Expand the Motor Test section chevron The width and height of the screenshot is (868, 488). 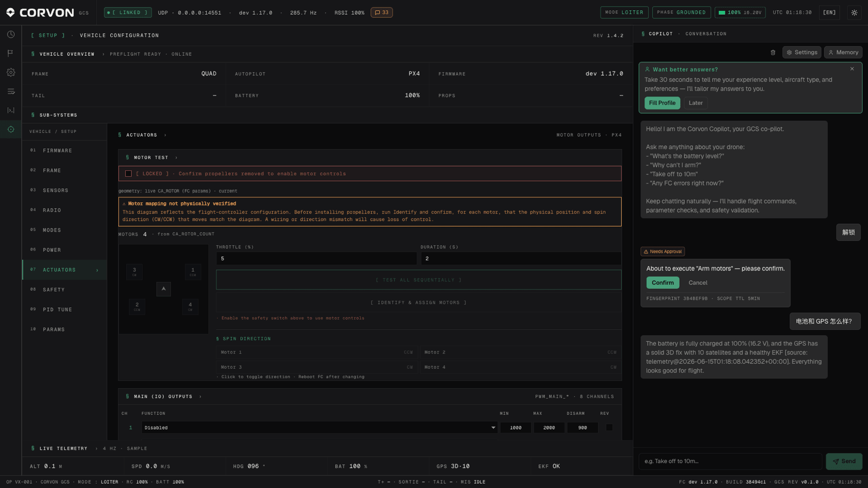coord(176,158)
